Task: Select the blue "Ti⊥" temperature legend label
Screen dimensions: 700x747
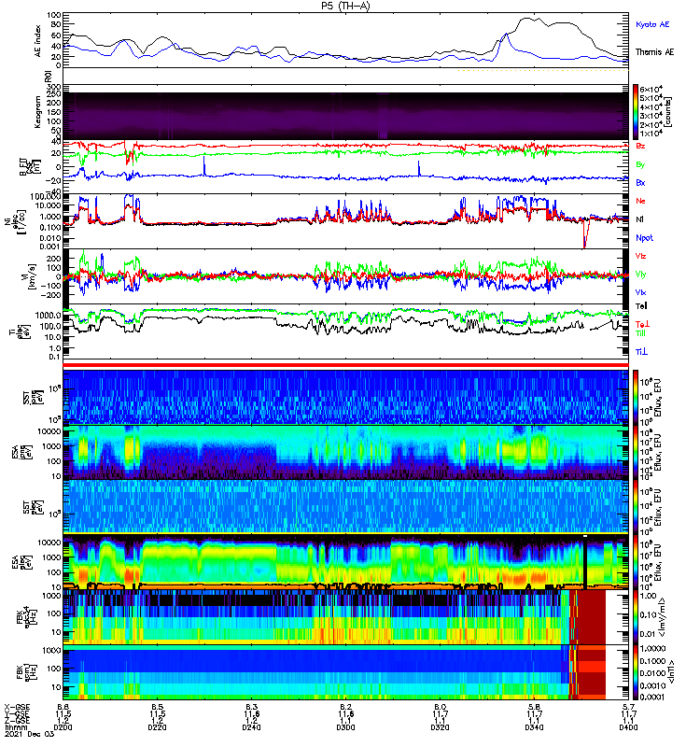Action: point(641,352)
